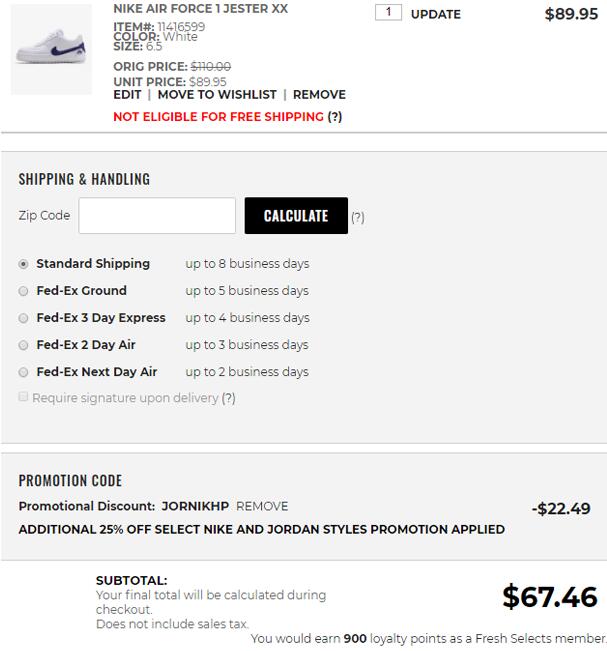The height and width of the screenshot is (651, 607).
Task: Click the quantity input box
Action: (x=388, y=13)
